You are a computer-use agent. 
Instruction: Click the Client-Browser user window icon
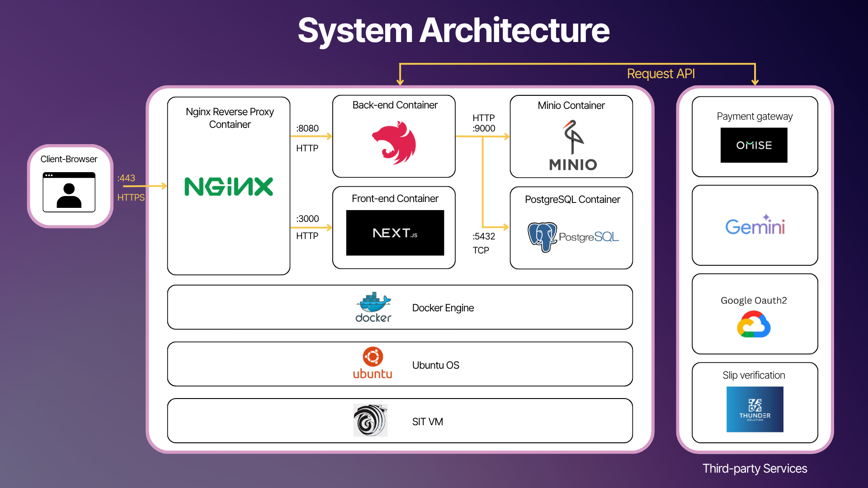[69, 192]
